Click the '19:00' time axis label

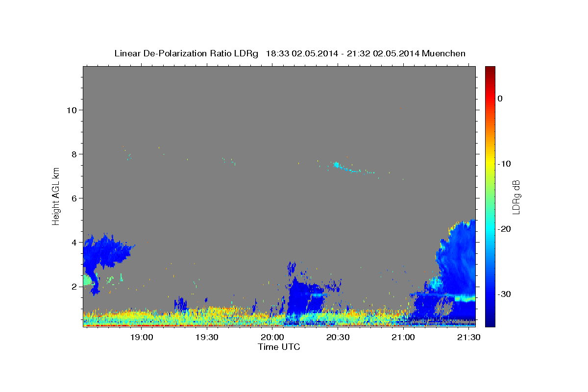point(142,338)
